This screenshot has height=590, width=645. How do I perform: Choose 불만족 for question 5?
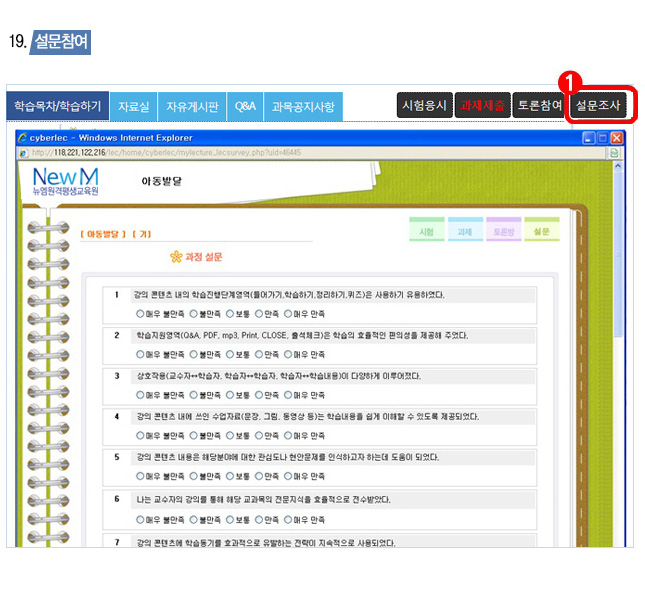click(194, 476)
